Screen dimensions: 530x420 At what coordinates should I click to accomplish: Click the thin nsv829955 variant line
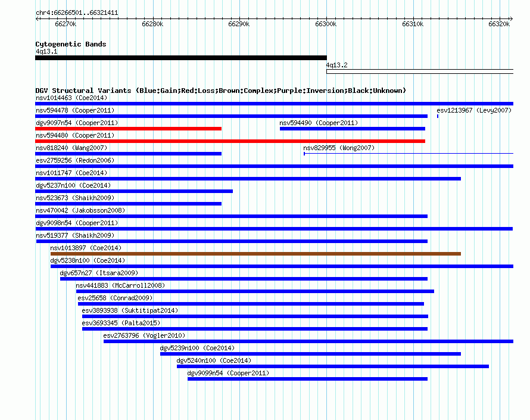tap(409, 154)
